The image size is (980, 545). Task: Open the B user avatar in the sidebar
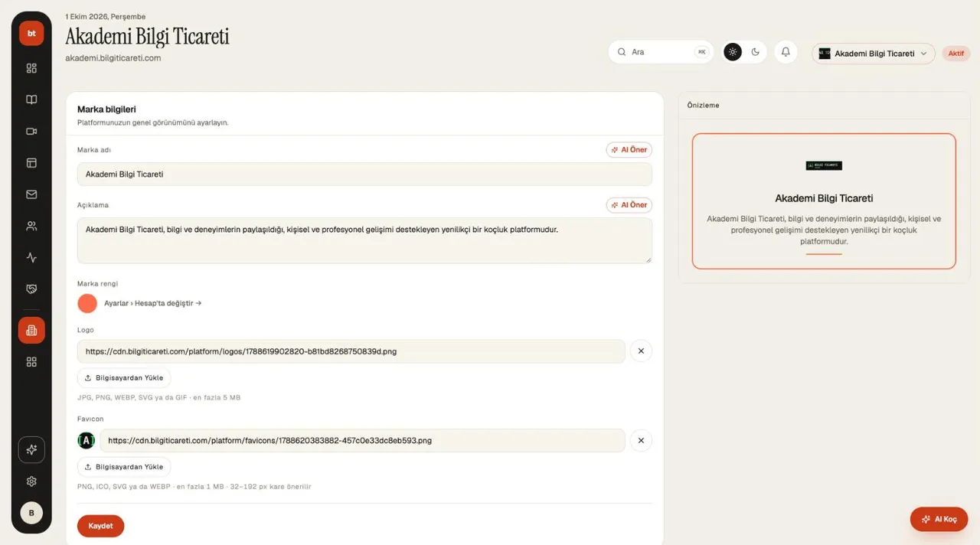coord(31,513)
